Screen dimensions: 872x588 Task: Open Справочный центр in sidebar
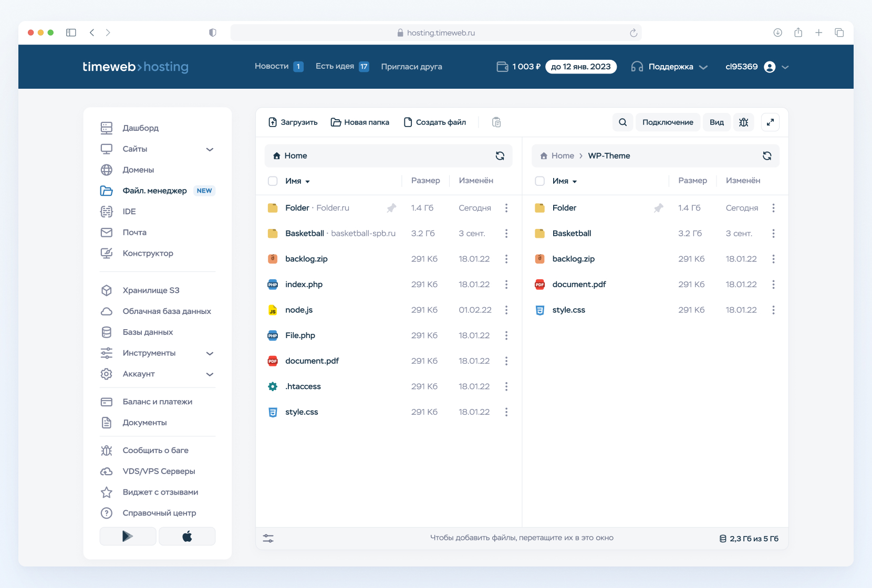[x=159, y=513]
